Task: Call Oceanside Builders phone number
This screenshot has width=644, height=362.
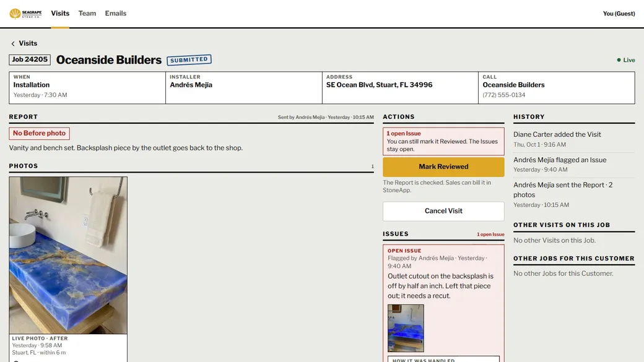Action: pos(503,95)
